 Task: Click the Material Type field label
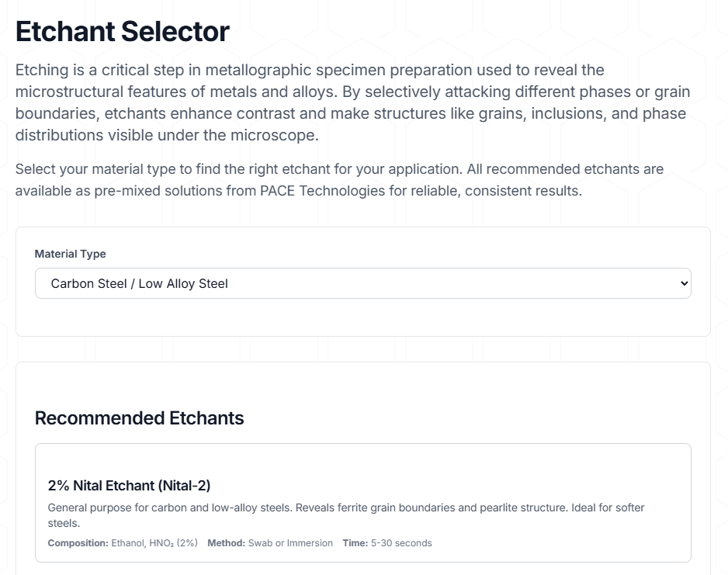(x=70, y=254)
